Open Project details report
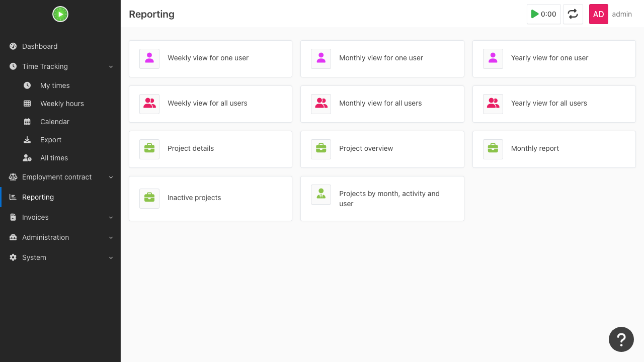644x362 pixels. coord(210,149)
